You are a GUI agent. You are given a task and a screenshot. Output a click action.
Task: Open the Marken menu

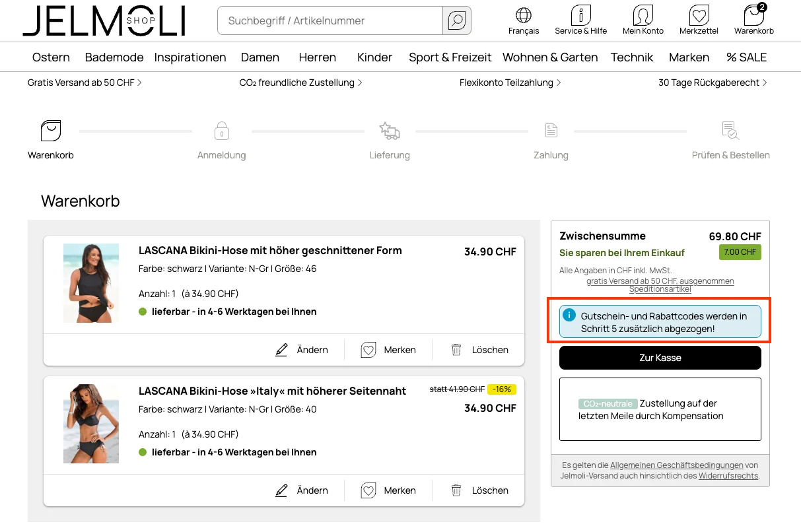point(689,57)
